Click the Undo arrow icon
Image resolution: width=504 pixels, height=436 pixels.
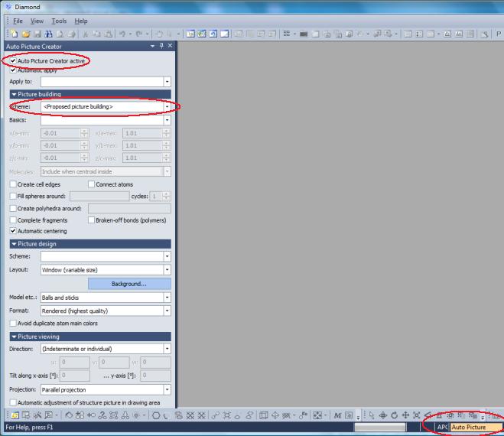pos(123,34)
